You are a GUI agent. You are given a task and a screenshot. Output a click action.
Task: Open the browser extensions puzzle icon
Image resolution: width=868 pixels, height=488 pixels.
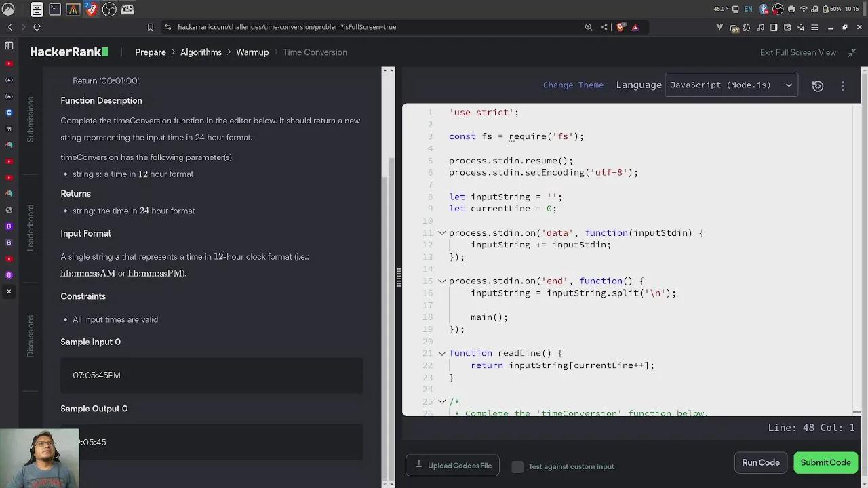[747, 27]
